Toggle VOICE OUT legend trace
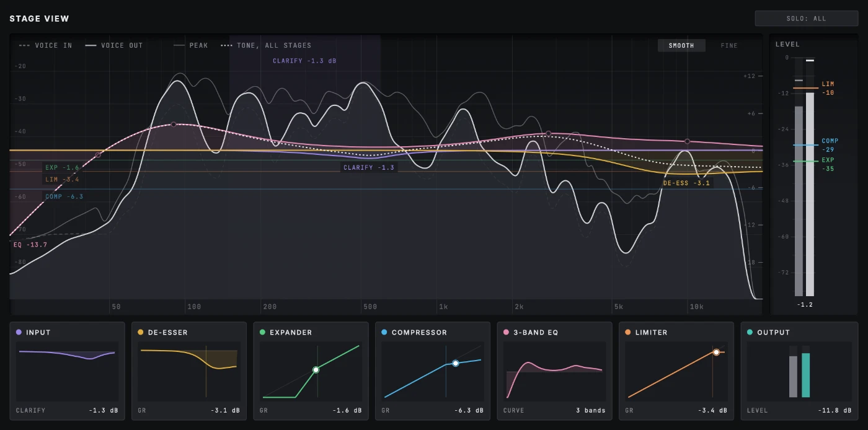The width and height of the screenshot is (868, 430). (114, 45)
